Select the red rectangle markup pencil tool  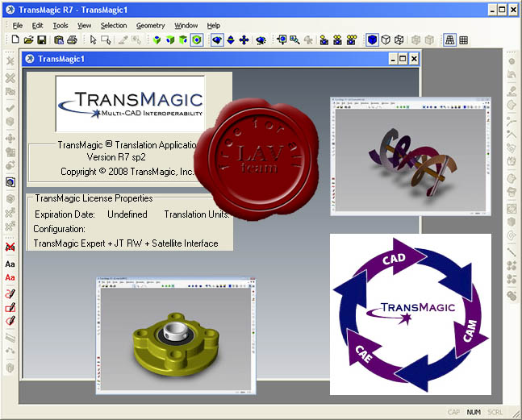[x=10, y=307]
